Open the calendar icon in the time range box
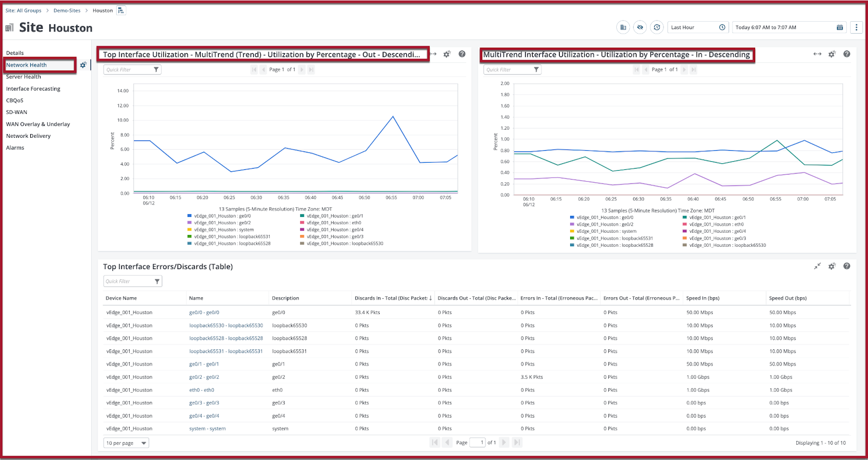868x460 pixels. tap(840, 28)
